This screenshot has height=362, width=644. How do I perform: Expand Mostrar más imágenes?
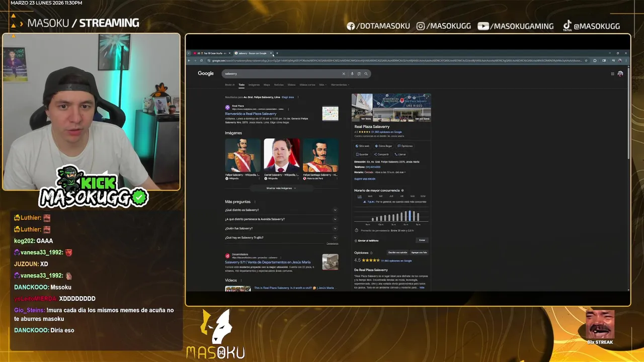tap(281, 188)
